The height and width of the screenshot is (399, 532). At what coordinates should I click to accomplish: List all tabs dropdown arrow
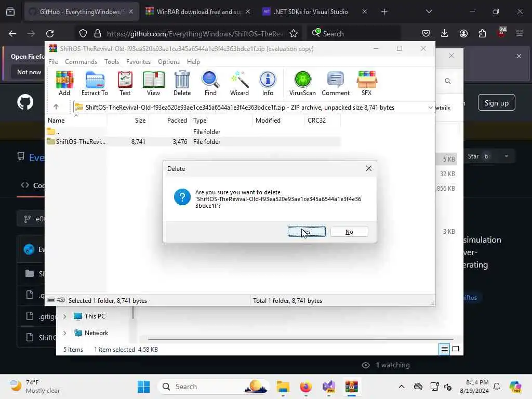click(x=429, y=12)
